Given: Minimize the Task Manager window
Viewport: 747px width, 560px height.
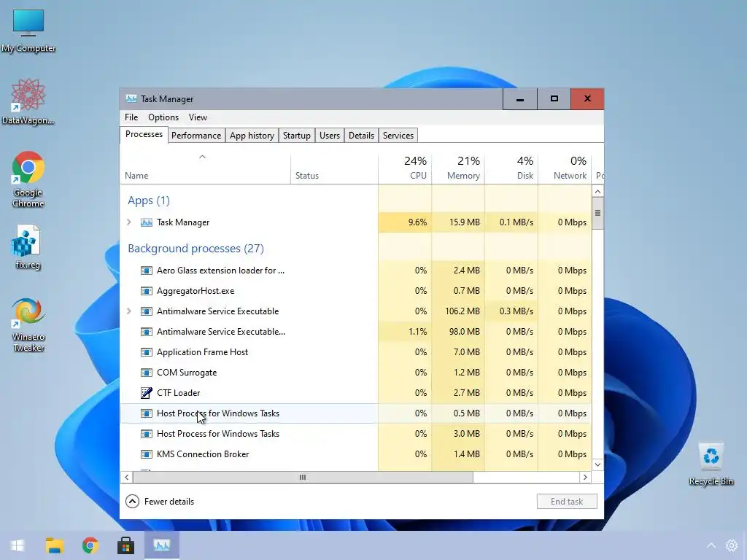Looking at the screenshot, I should (x=519, y=99).
